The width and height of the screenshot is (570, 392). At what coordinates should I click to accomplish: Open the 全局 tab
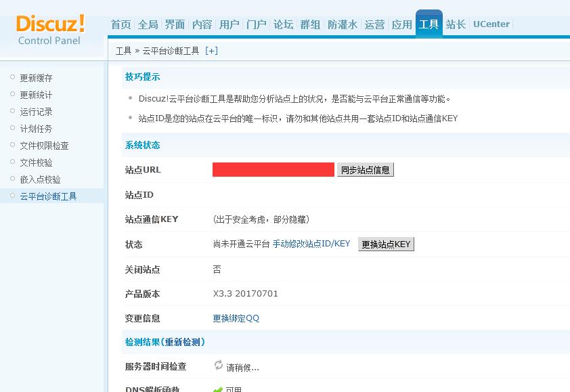pos(148,24)
